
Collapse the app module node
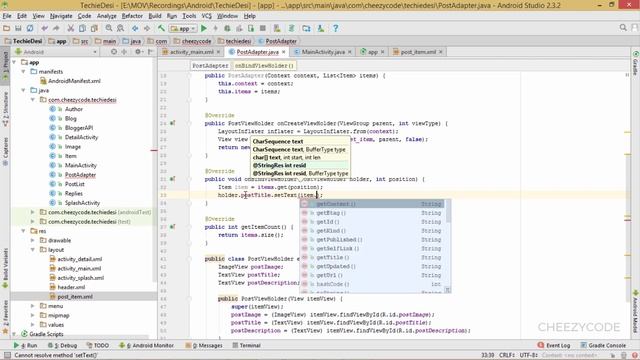click(14, 62)
